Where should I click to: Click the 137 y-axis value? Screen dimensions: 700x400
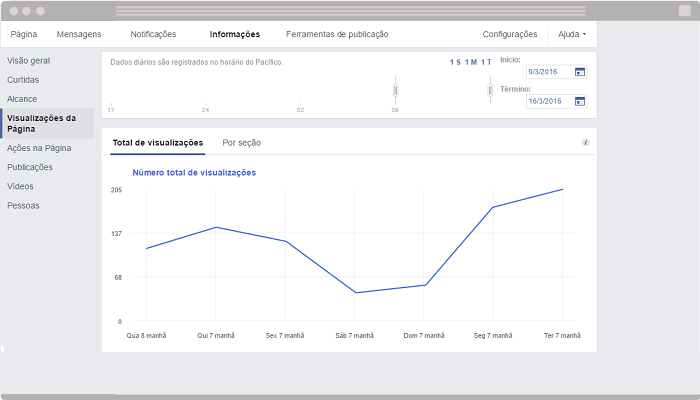pos(117,234)
